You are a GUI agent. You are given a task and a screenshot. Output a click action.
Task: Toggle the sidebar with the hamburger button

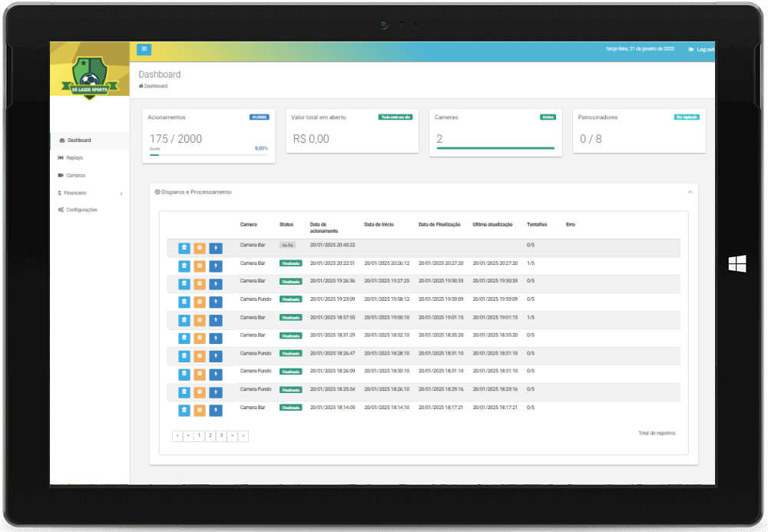(144, 49)
